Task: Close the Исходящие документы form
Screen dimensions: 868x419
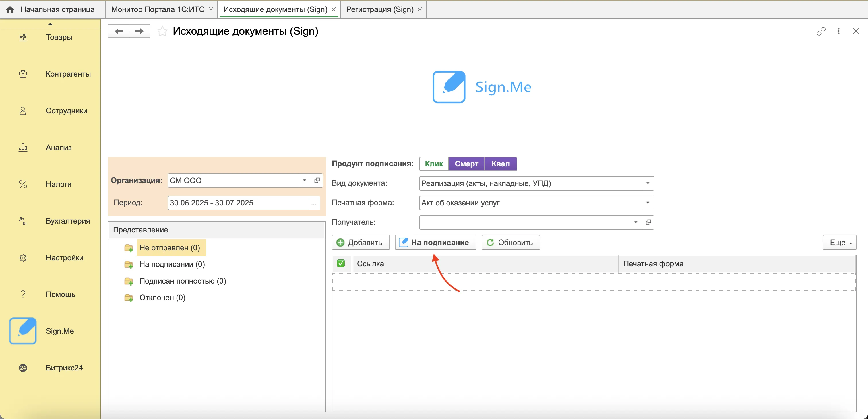Action: click(x=856, y=31)
